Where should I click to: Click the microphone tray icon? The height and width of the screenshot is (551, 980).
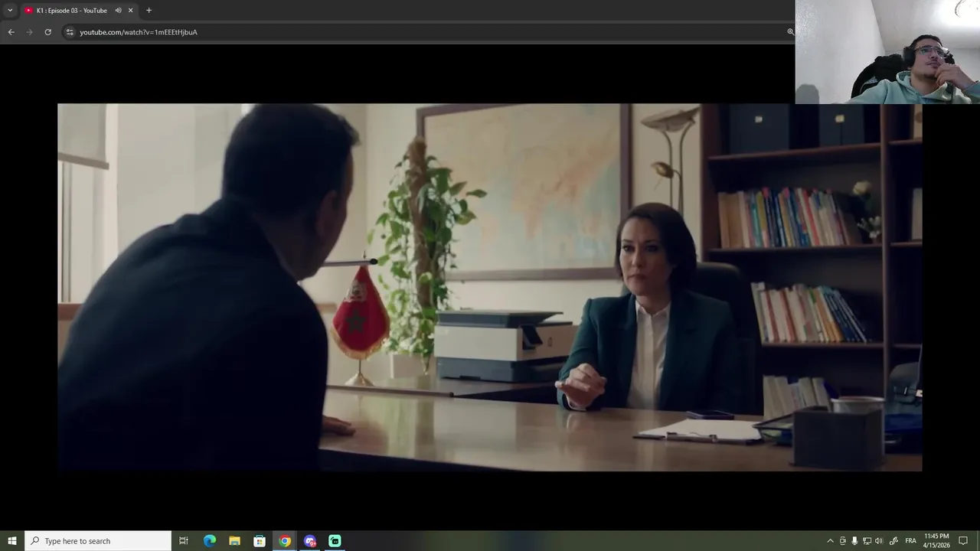coord(854,541)
